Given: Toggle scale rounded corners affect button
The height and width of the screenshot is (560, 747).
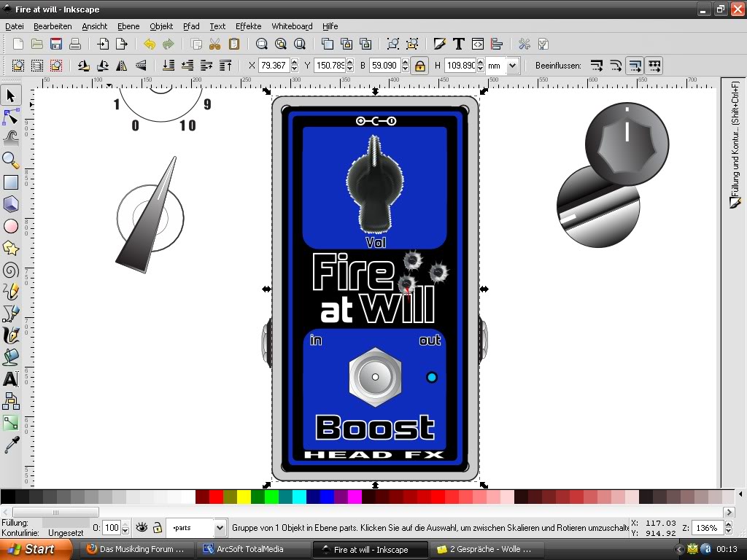Looking at the screenshot, I should pyautogui.click(x=616, y=66).
